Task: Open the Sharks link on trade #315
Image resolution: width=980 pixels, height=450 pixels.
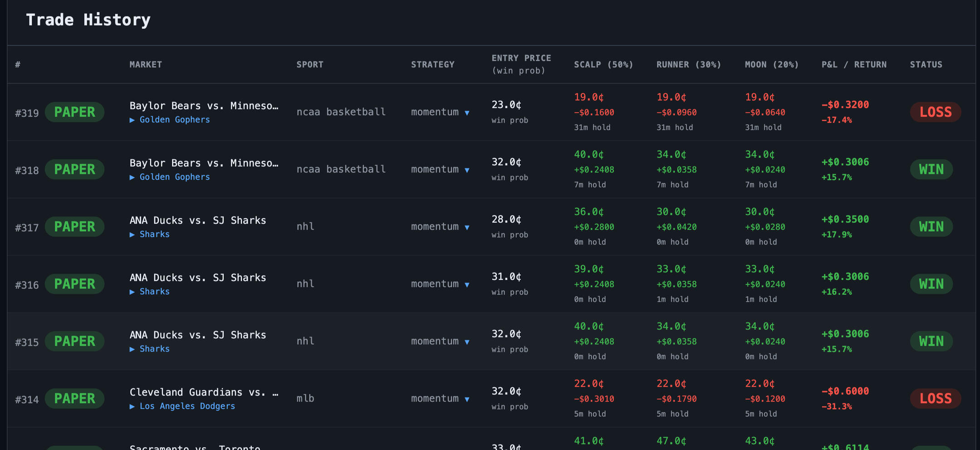Action: (x=155, y=349)
